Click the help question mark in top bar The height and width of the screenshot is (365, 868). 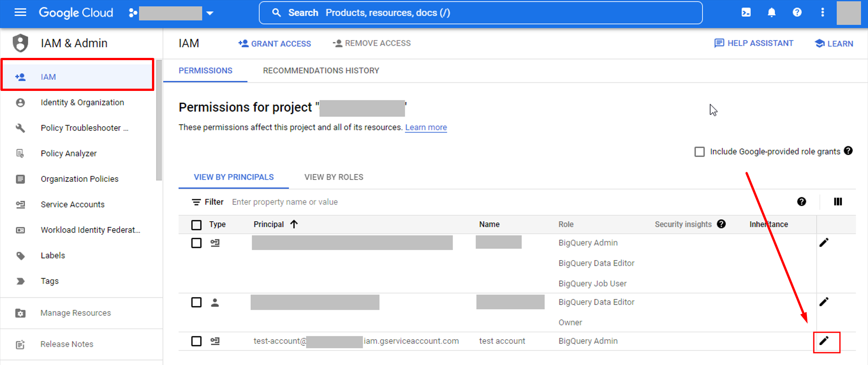797,13
